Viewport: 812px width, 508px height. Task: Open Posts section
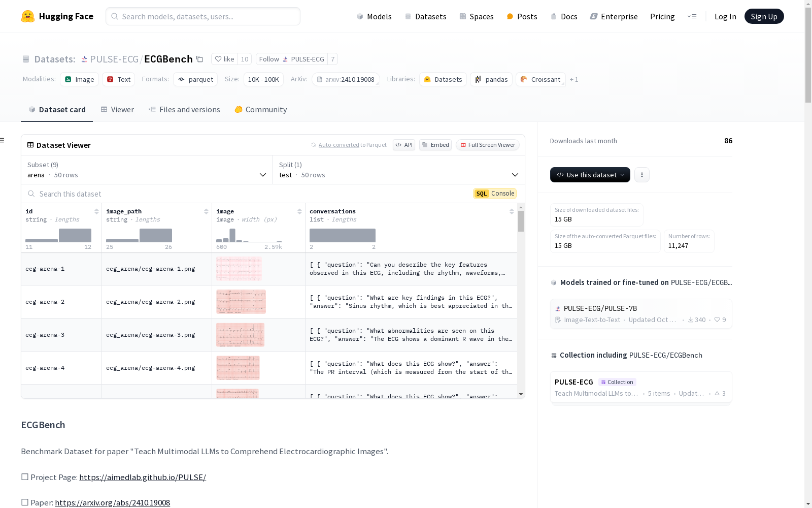522,16
